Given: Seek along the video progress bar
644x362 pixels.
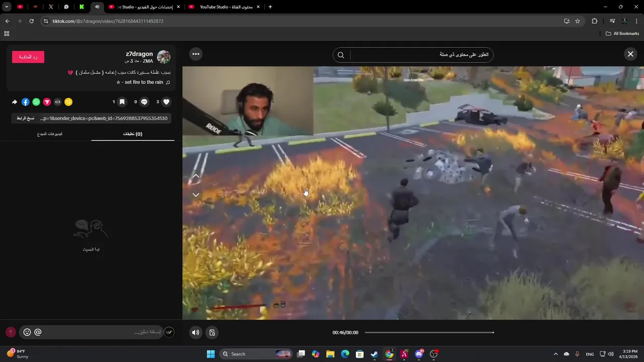Looking at the screenshot, I should [429, 332].
